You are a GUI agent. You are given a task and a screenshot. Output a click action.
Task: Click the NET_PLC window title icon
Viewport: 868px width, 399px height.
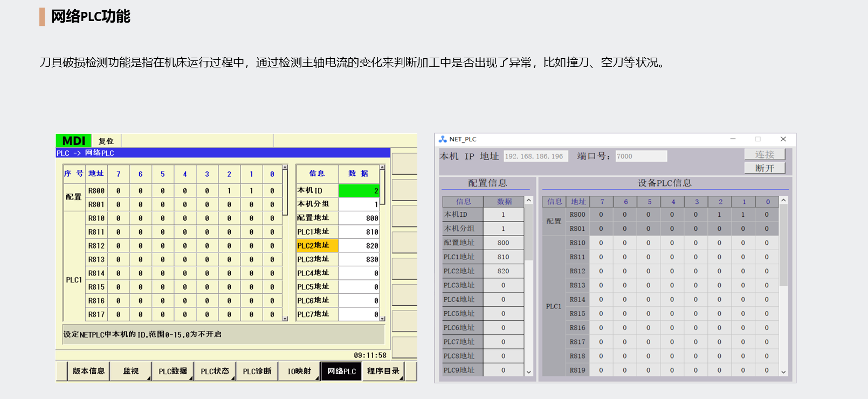point(443,139)
